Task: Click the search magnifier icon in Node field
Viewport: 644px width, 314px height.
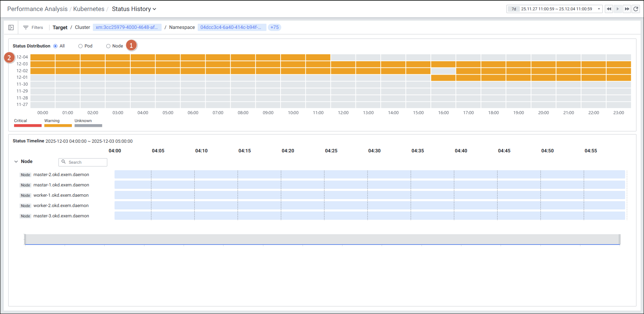Action: click(x=64, y=162)
